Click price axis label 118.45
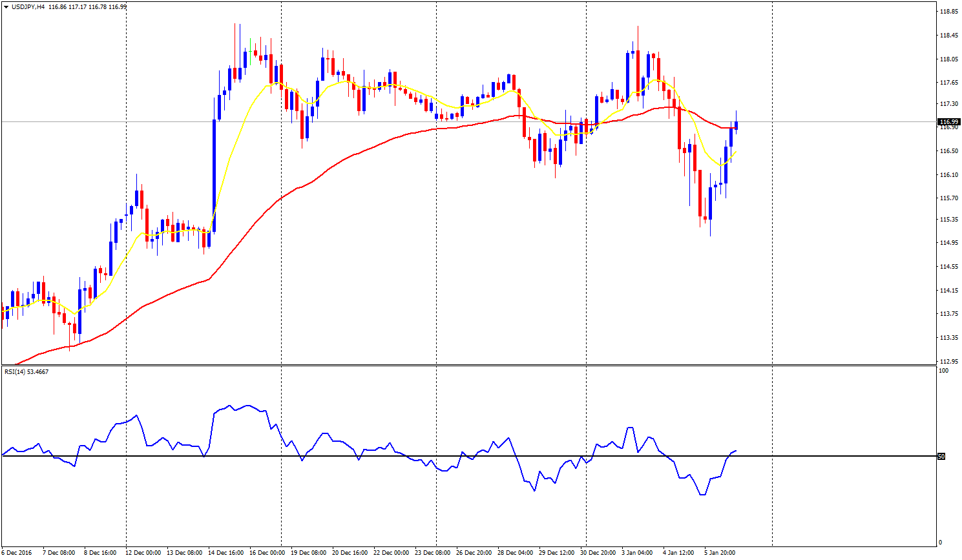The image size is (962, 560). click(x=948, y=36)
